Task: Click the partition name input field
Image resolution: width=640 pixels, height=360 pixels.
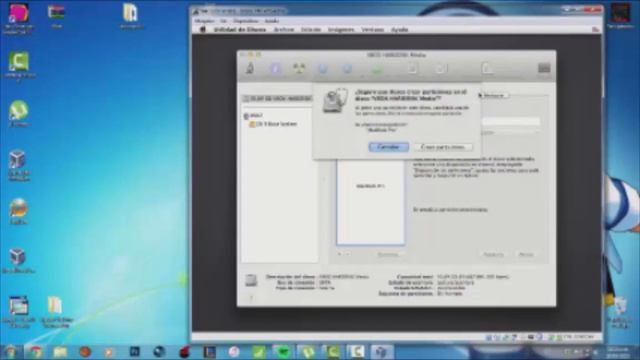Action: (x=511, y=121)
